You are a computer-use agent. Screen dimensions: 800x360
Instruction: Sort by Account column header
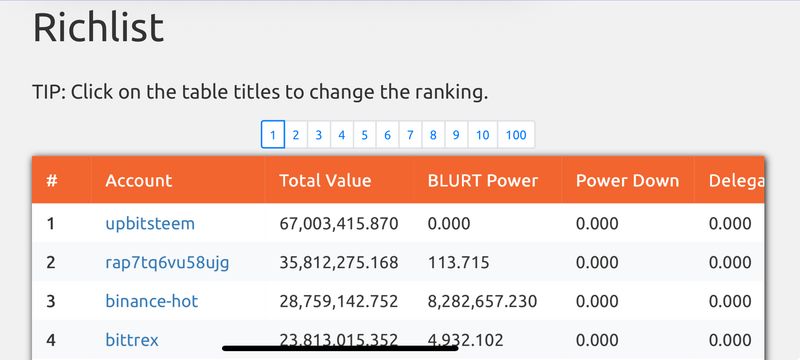point(139,181)
